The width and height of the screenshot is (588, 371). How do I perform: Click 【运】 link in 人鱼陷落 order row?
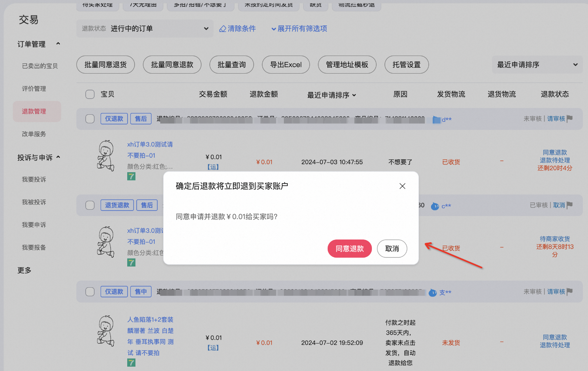[213, 348]
